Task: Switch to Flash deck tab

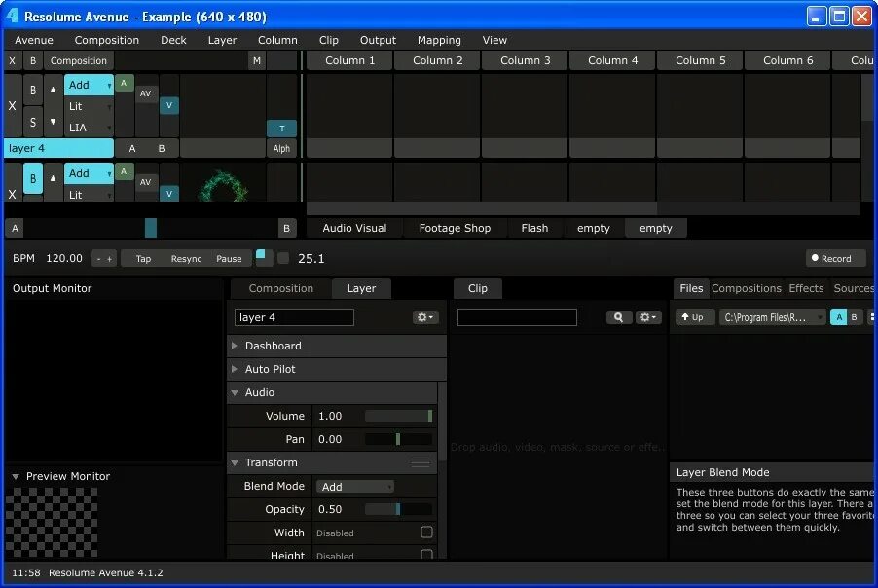Action: tap(534, 228)
